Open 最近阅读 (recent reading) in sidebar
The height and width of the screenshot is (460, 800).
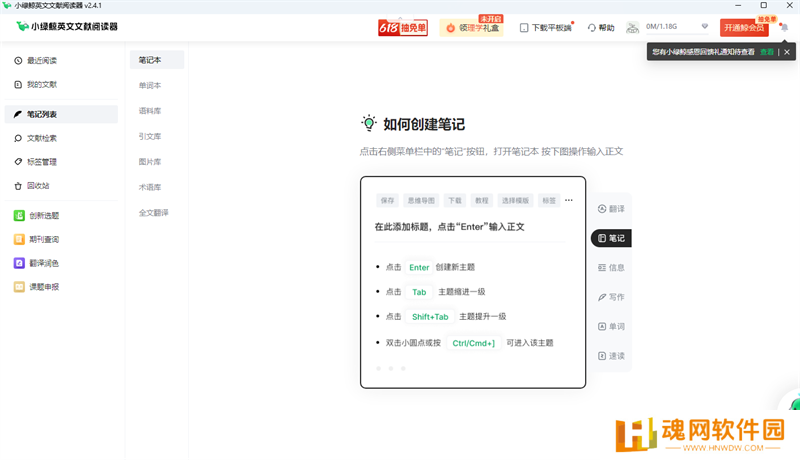(x=41, y=61)
